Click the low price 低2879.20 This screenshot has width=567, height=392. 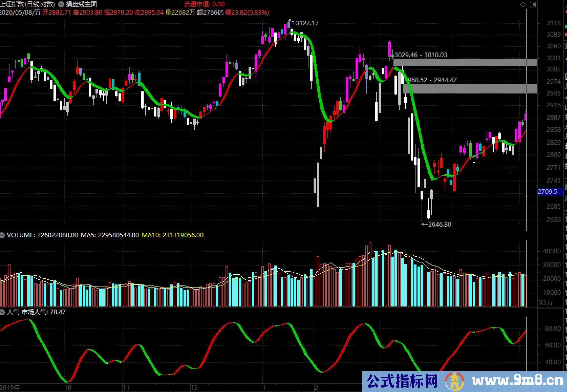pyautogui.click(x=119, y=12)
